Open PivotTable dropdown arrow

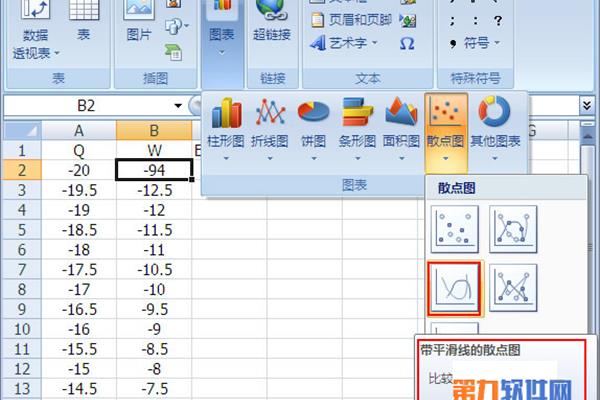57,53
